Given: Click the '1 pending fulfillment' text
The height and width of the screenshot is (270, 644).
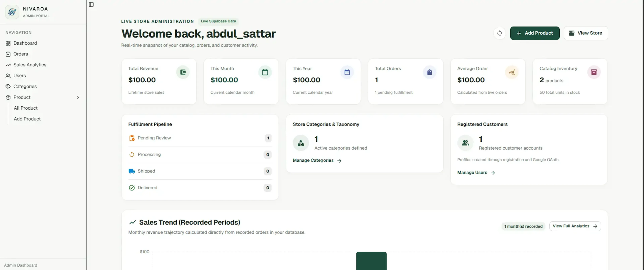Looking at the screenshot, I should [x=393, y=92].
